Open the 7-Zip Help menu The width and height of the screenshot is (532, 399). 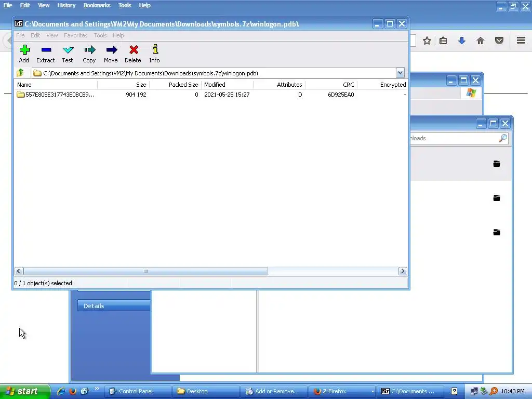118,35
